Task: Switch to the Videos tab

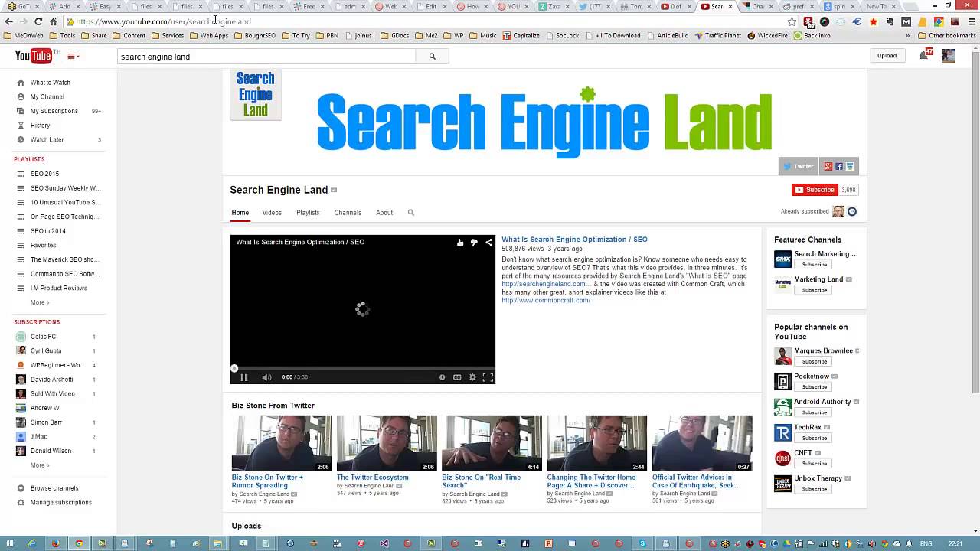Action: (272, 213)
